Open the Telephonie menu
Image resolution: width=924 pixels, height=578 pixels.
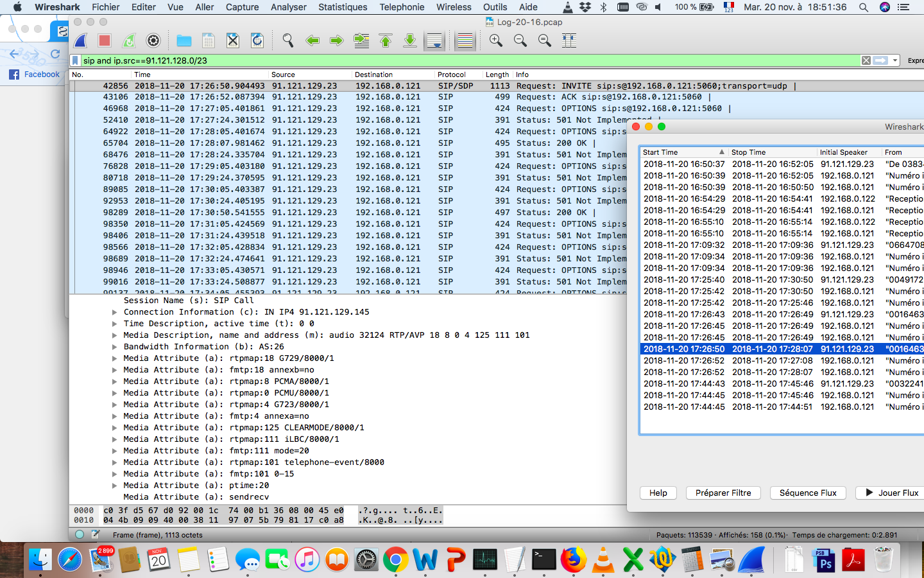(402, 7)
